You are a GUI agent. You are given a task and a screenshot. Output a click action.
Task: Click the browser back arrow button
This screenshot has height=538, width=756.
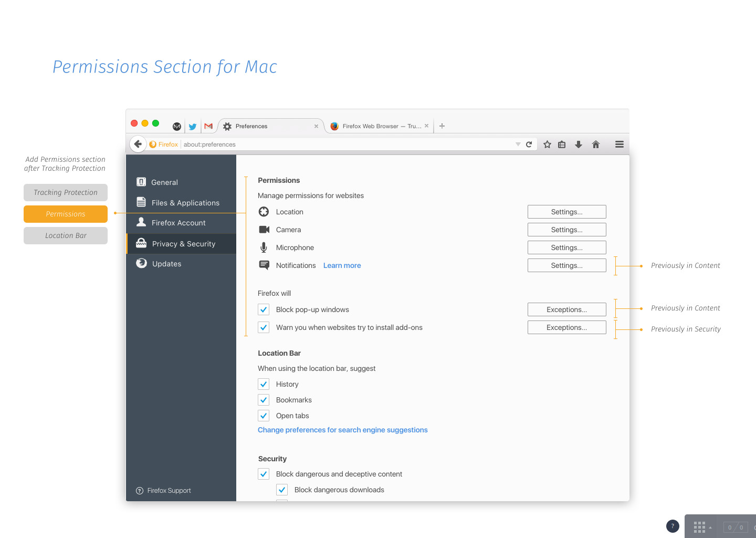(138, 144)
